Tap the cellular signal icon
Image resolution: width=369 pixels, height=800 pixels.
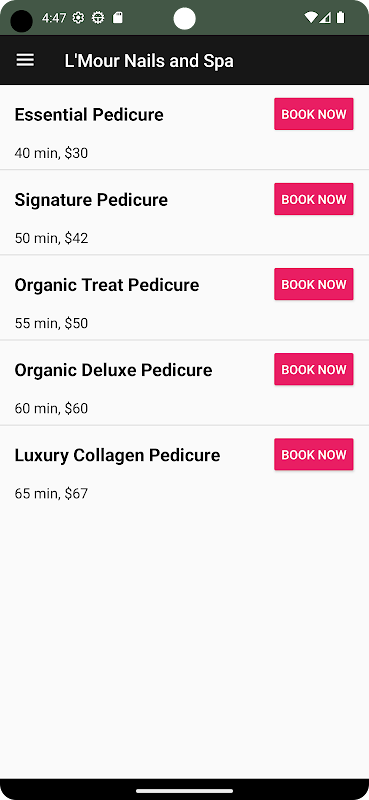pos(325,18)
